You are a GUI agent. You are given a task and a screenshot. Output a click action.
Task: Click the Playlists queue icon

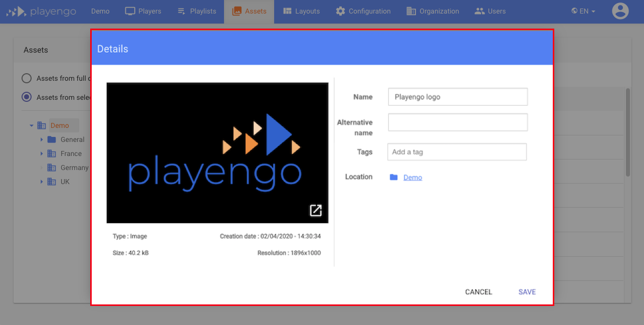click(x=181, y=11)
